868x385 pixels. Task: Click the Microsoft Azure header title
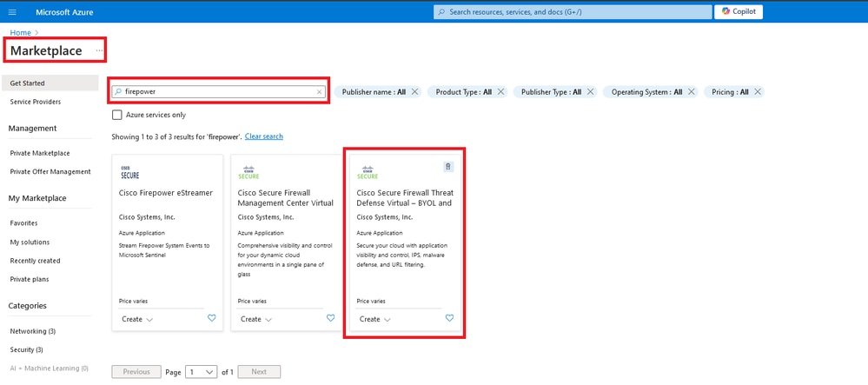[x=64, y=12]
